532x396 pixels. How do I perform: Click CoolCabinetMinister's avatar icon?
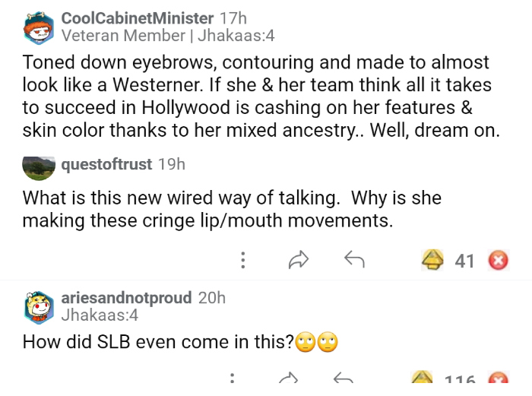39,27
